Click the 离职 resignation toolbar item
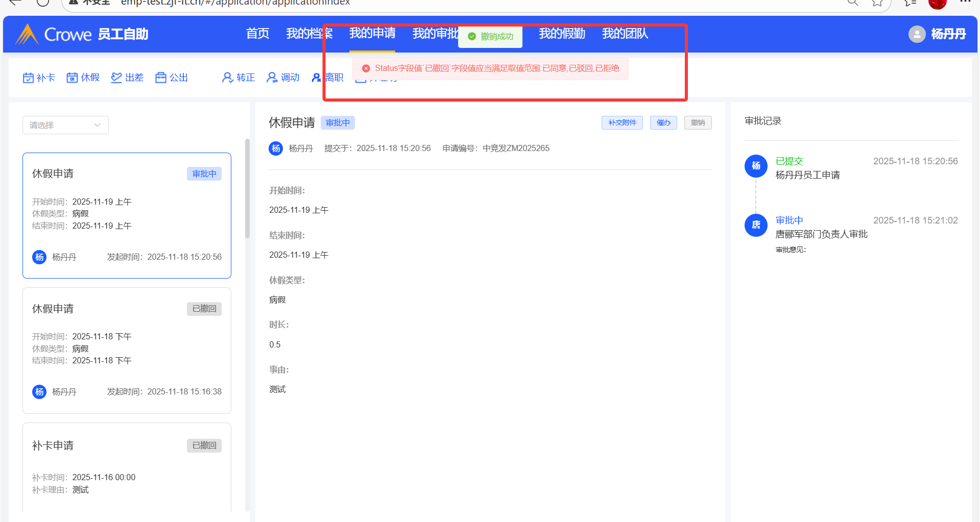The width and height of the screenshot is (980, 522). click(327, 78)
